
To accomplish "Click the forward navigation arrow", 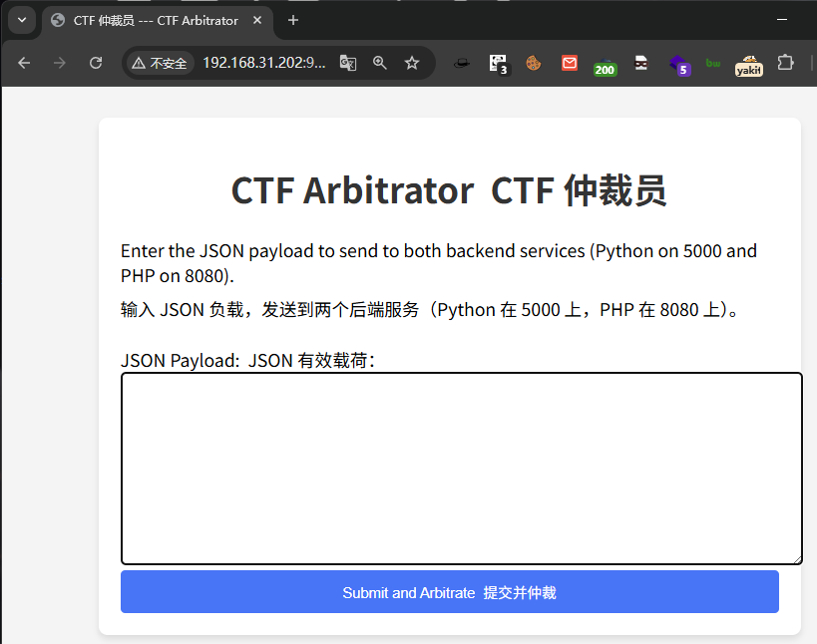I will (60, 63).
